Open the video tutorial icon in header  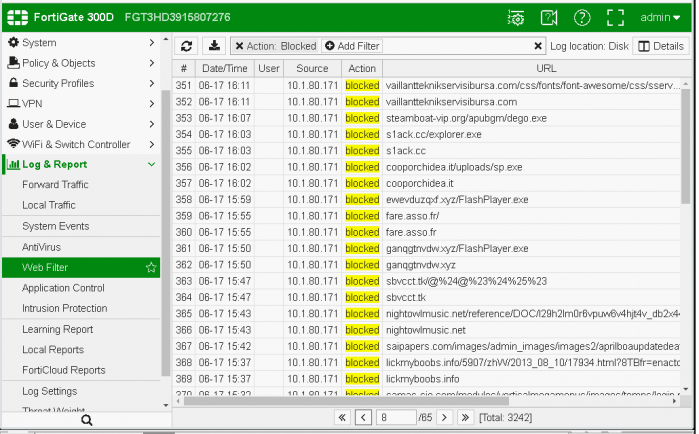pyautogui.click(x=549, y=18)
